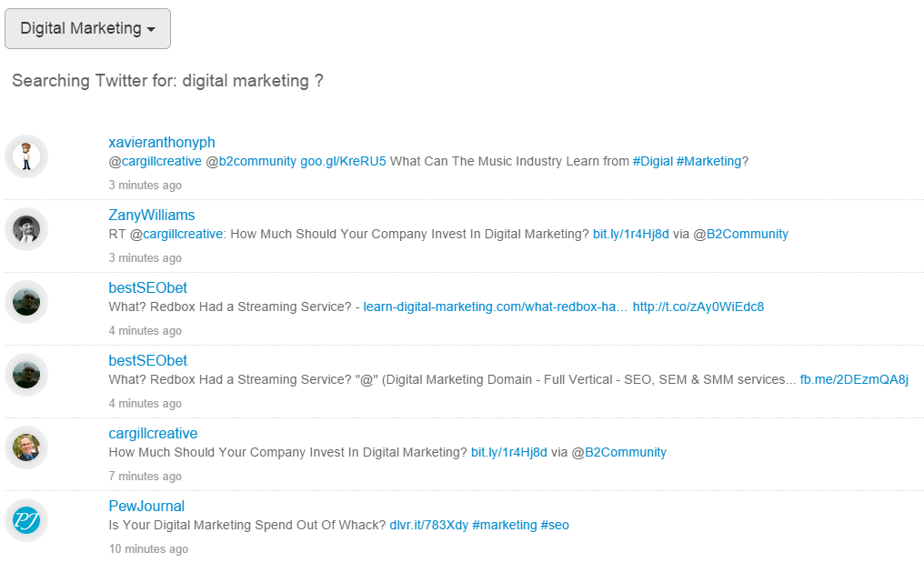Viewport: 924px width, 563px height.
Task: Open the fb.me/2DEzmQA8j link
Action: click(854, 380)
